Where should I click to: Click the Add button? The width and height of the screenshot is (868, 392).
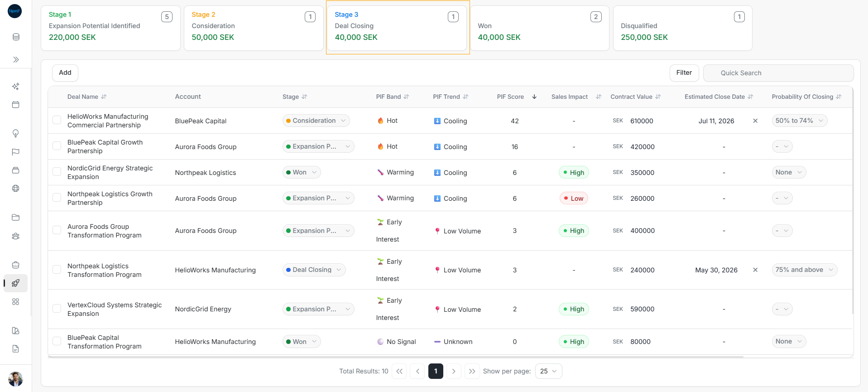pos(65,73)
